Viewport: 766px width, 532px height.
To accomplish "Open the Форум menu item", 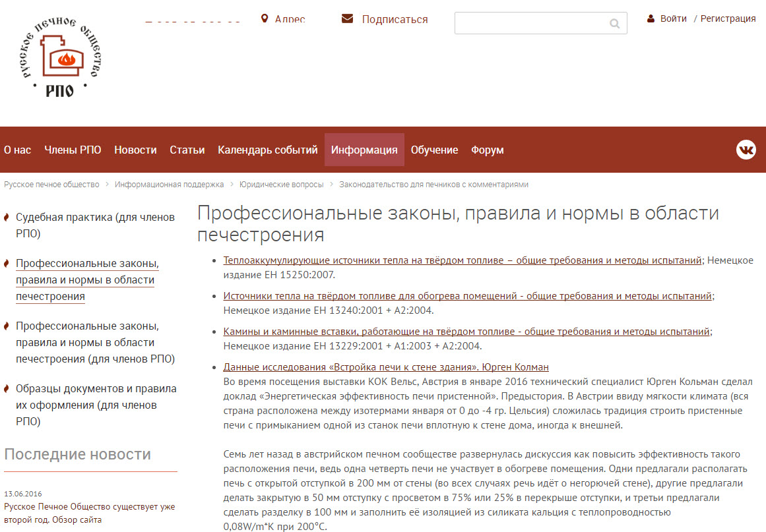I will tap(487, 150).
